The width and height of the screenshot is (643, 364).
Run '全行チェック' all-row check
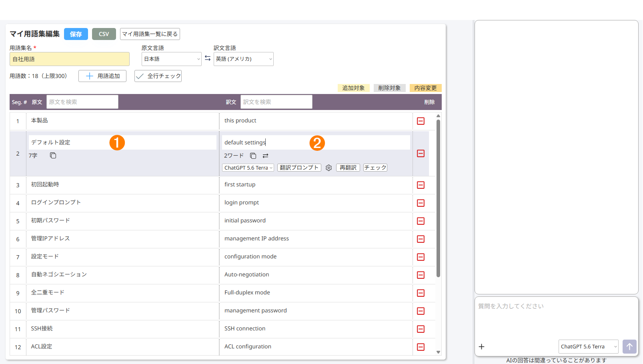[x=158, y=76]
